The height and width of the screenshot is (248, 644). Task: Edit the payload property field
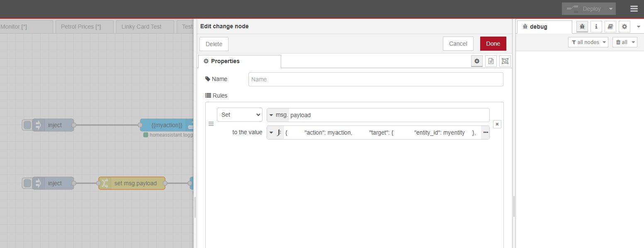[x=389, y=115]
